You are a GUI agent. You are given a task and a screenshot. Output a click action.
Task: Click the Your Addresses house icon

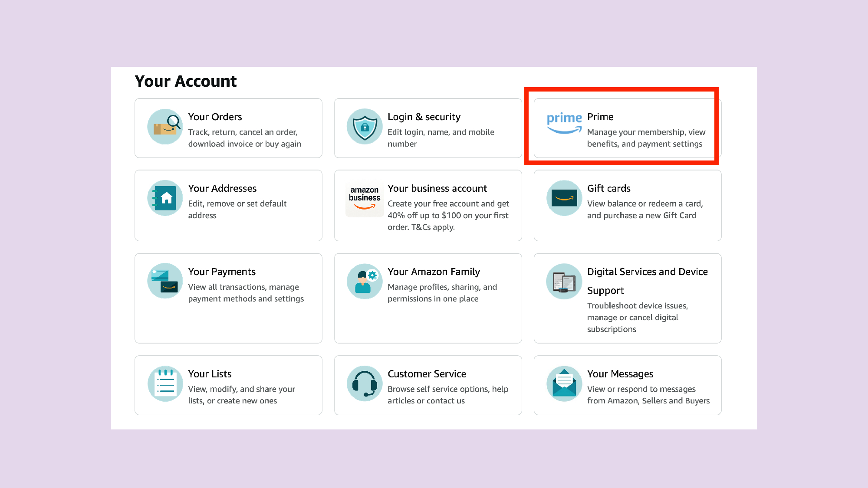tap(165, 198)
